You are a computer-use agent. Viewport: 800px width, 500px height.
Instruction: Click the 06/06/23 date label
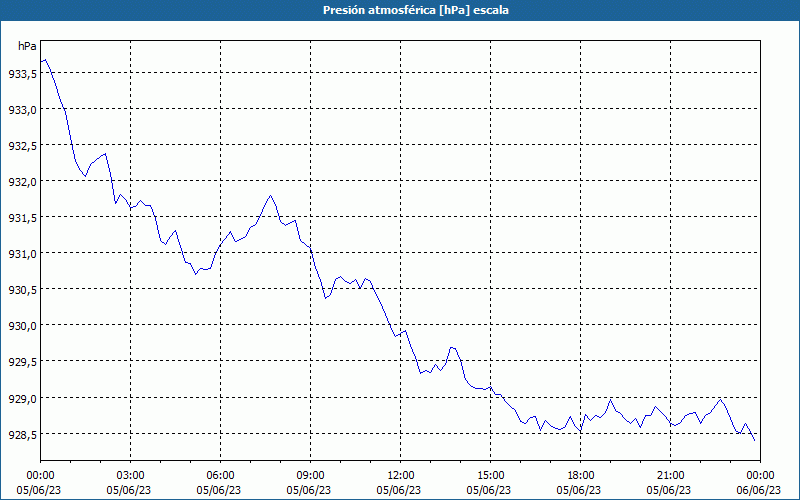[760, 490]
